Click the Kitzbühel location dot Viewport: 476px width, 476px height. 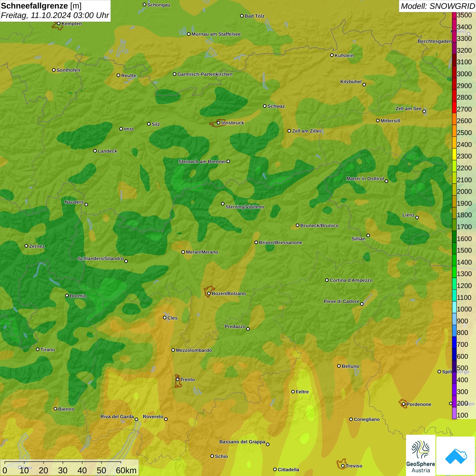click(364, 84)
